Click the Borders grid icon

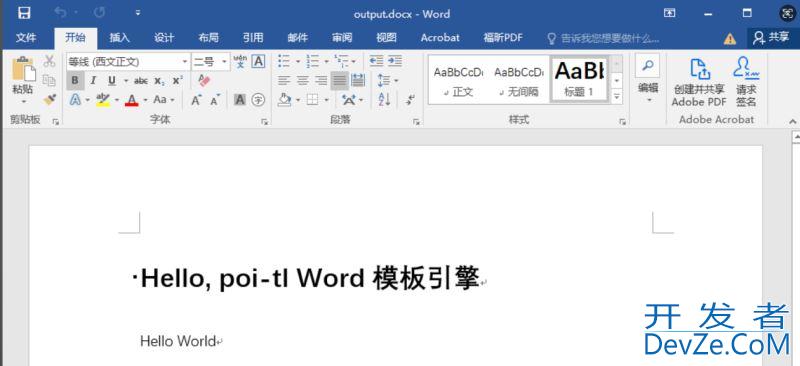[312, 100]
